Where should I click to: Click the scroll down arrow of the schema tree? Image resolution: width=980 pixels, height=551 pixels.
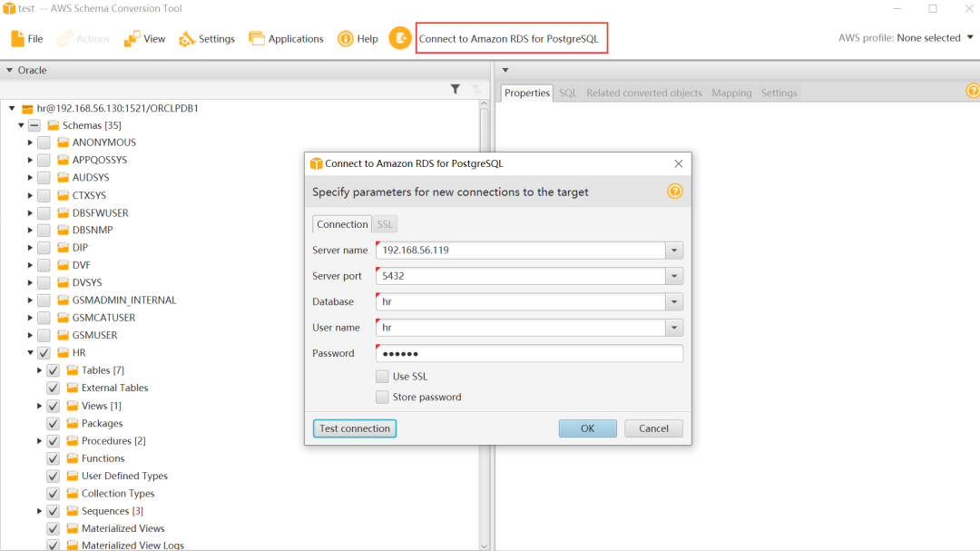484,546
